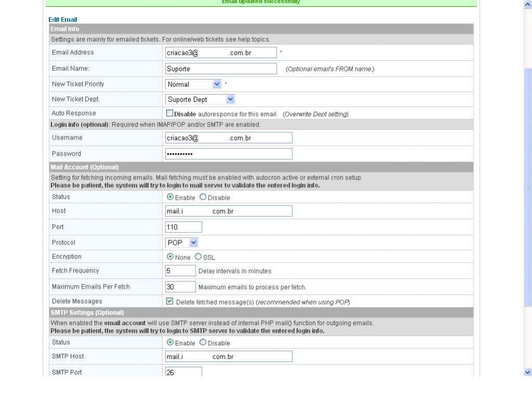Click the Email Info section header
This screenshot has width=532, height=399.
point(261,29)
